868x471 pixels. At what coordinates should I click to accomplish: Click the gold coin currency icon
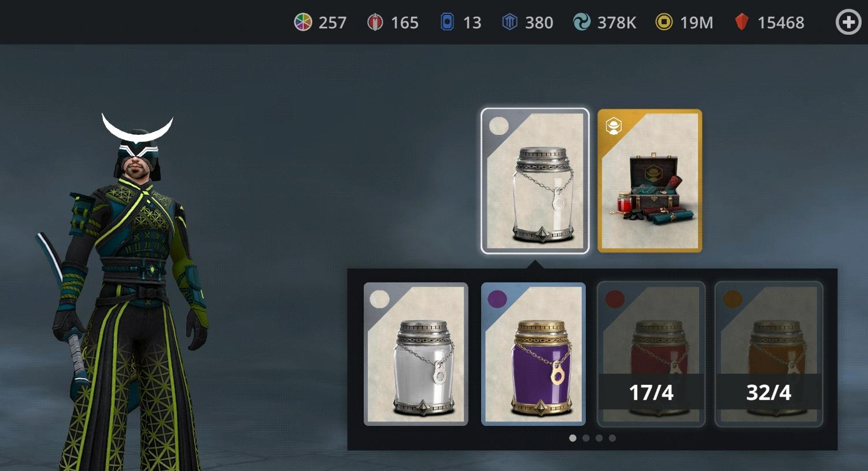[x=664, y=22]
